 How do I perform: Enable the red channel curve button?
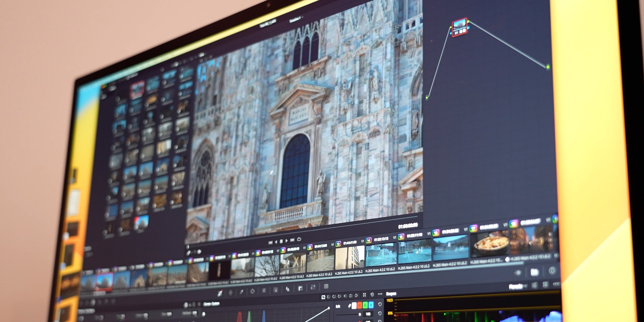coord(360,305)
